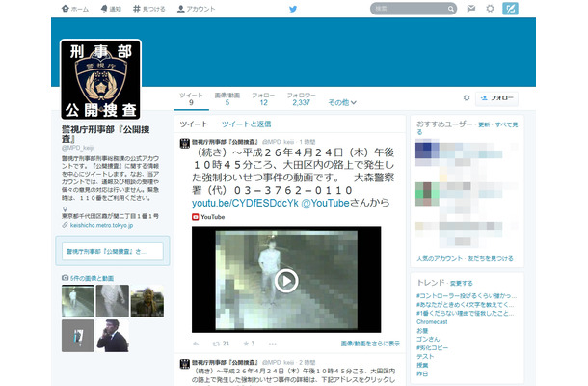Click the フォロー follow button
Viewport: 588px width, 386px height.
tap(496, 98)
